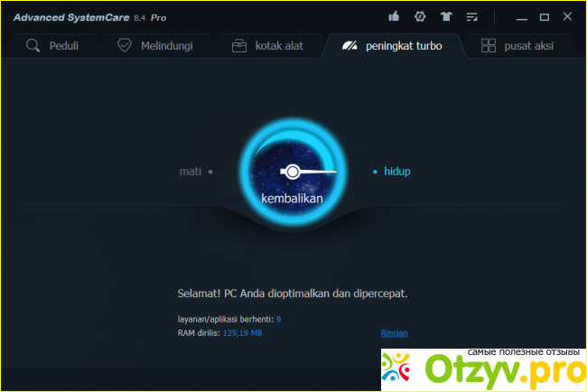The height and width of the screenshot is (392, 587).
Task: Click the Advanced SystemCare 8.4 Pro title
Action: point(89,17)
